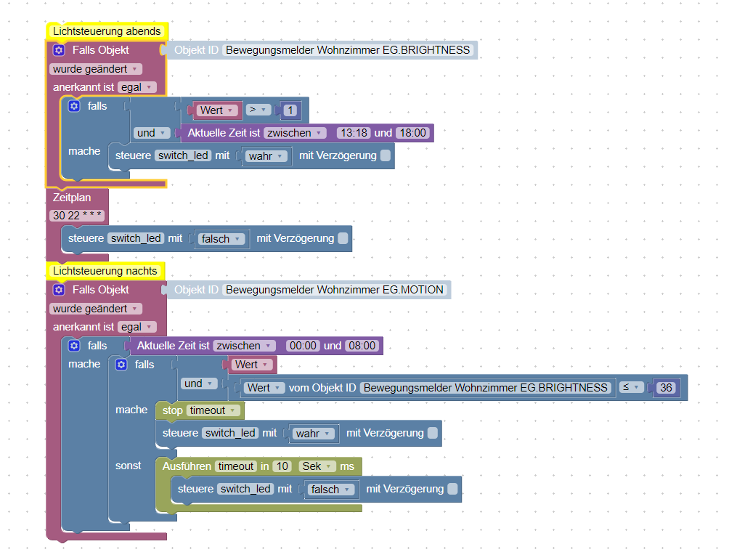Open Wert dropdown before 'vom Objekt ID'
729x560 pixels.
(x=264, y=388)
